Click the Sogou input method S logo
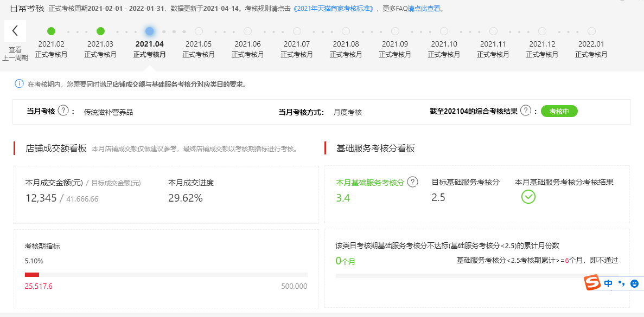Viewport: 644px width, 317px height. tap(592, 283)
